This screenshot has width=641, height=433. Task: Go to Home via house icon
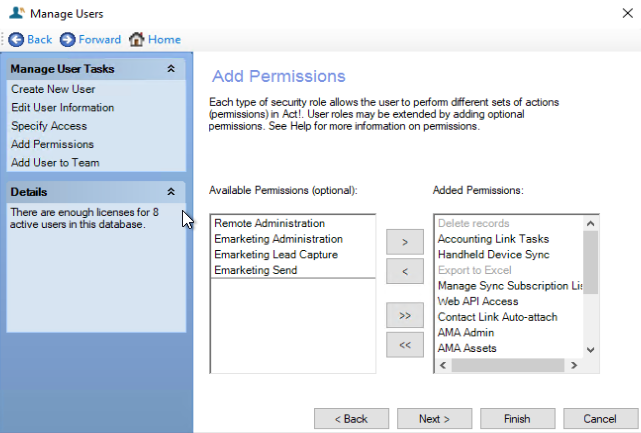point(137,40)
